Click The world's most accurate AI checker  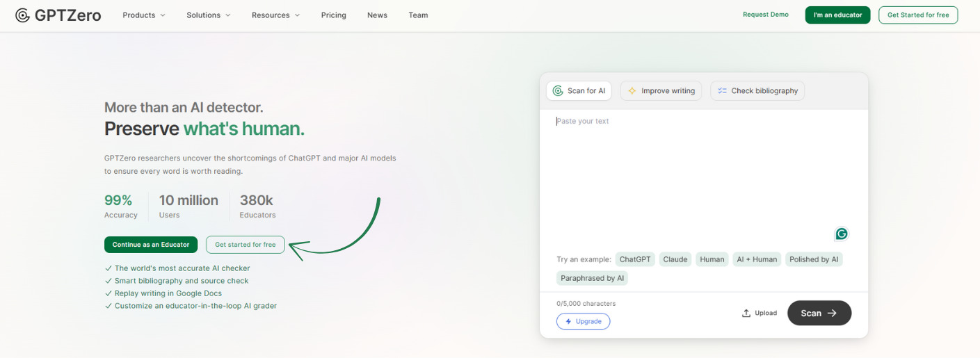coord(182,268)
